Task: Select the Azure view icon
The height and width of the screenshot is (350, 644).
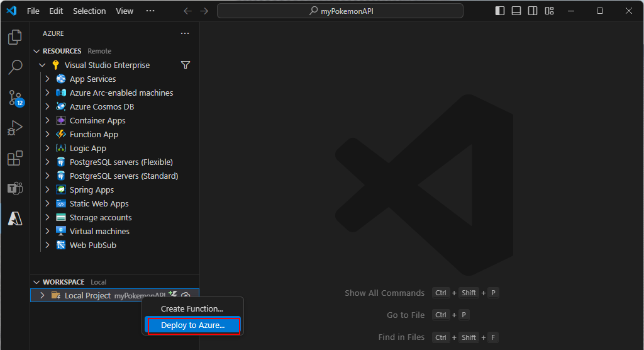Action: coord(15,218)
